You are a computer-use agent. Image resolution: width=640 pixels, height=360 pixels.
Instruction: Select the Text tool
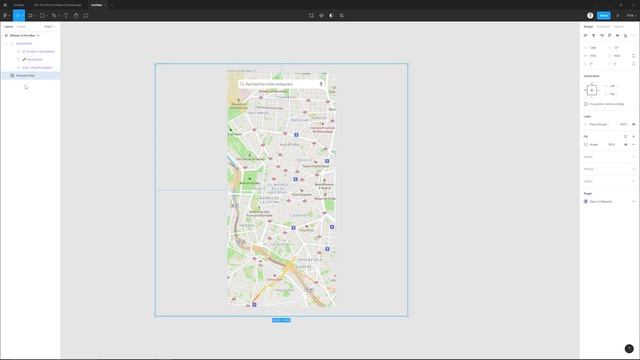66,16
